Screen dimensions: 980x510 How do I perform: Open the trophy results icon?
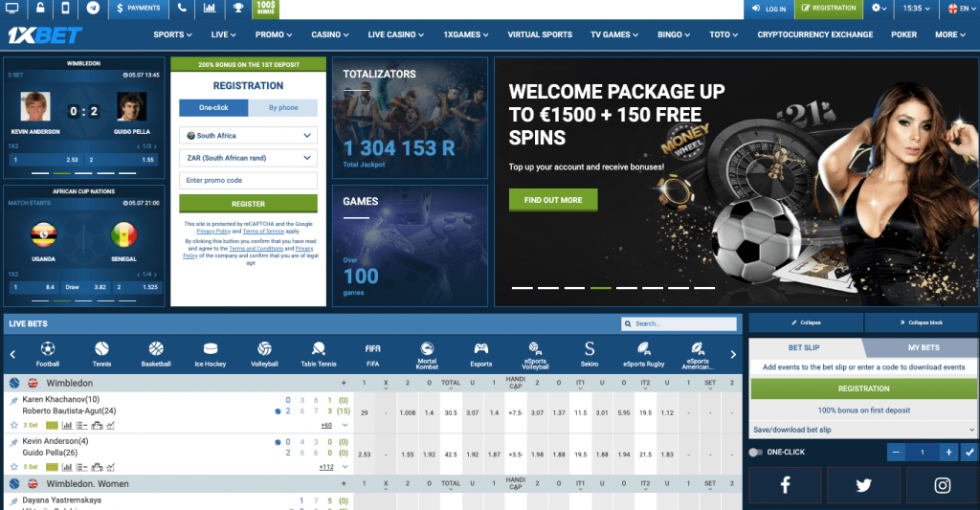(x=238, y=8)
